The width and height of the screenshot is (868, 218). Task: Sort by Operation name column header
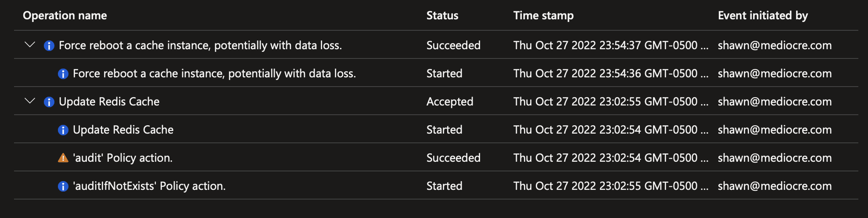tap(65, 15)
